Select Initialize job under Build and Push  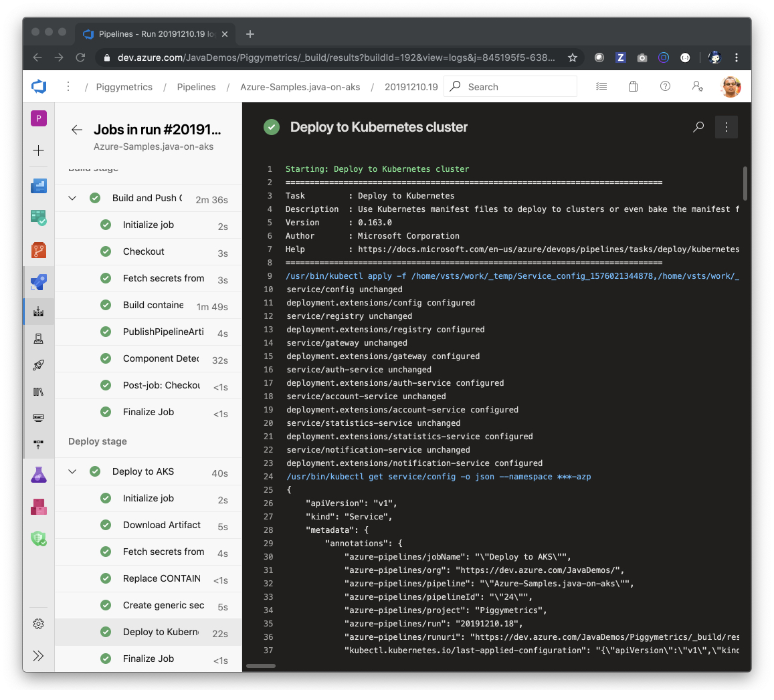148,225
